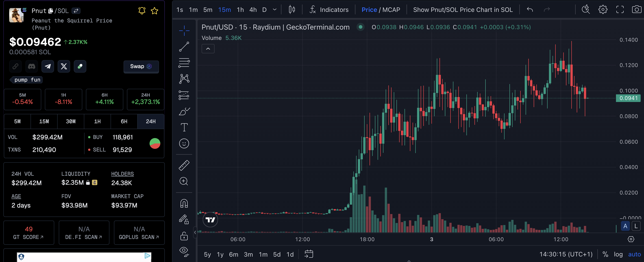Choose the brush drawing tool
The width and height of the screenshot is (644, 262).
[184, 111]
